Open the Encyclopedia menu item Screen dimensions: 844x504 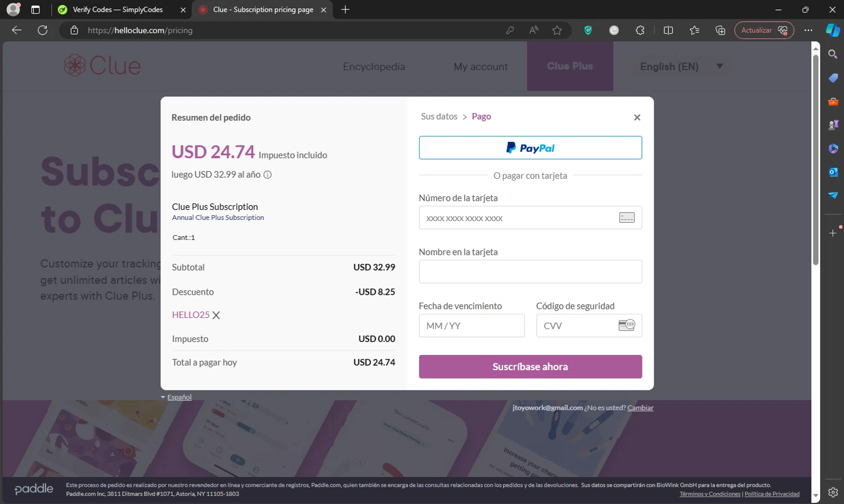(374, 66)
